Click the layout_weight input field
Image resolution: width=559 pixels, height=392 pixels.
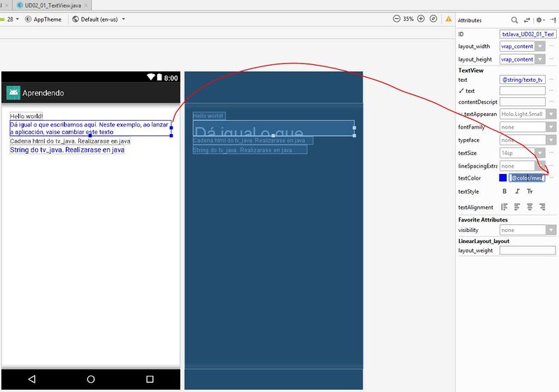click(528, 251)
